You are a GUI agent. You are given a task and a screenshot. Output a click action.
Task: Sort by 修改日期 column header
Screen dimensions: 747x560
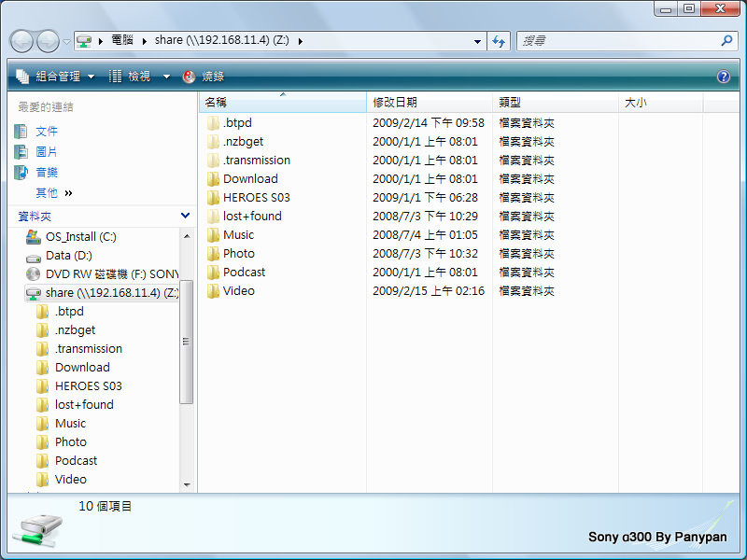pyautogui.click(x=430, y=102)
